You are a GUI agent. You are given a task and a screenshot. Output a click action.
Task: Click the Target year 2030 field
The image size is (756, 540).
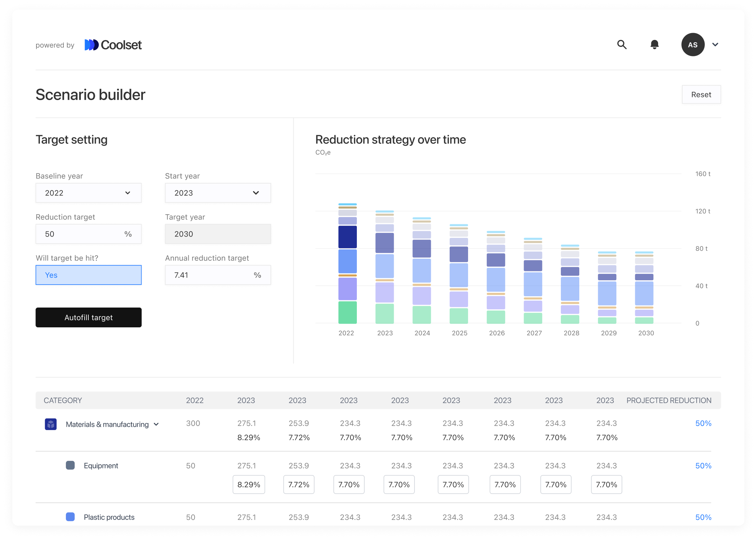(218, 234)
